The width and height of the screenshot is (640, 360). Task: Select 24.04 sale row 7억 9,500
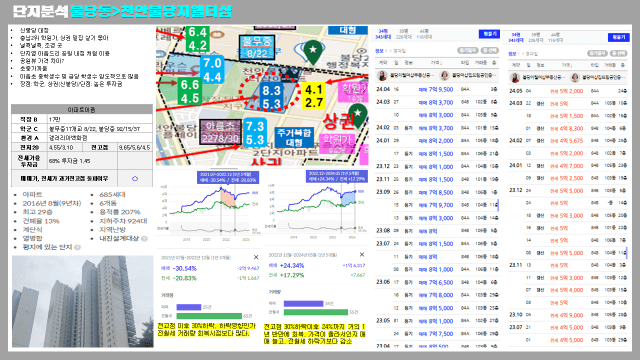pos(436,89)
